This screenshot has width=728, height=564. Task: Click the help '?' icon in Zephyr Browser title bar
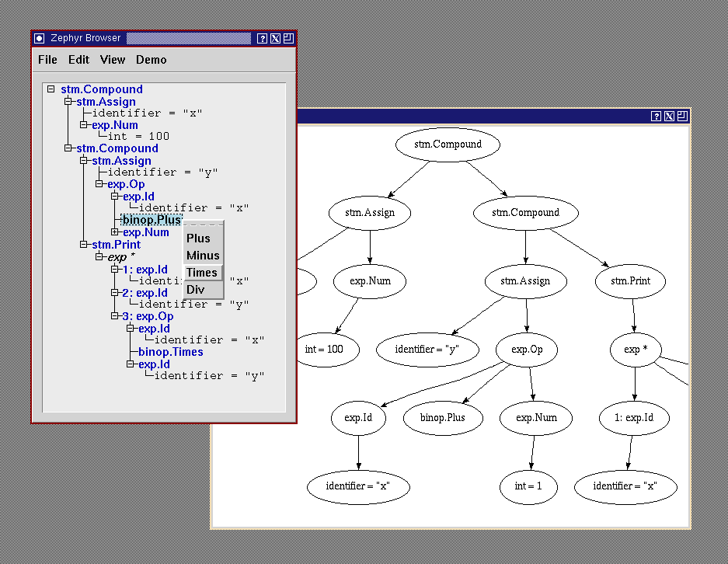click(262, 38)
